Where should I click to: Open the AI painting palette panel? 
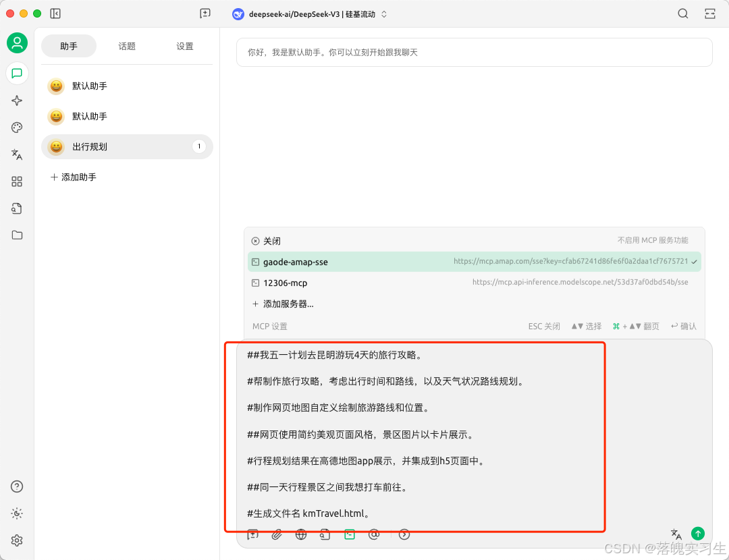point(17,127)
